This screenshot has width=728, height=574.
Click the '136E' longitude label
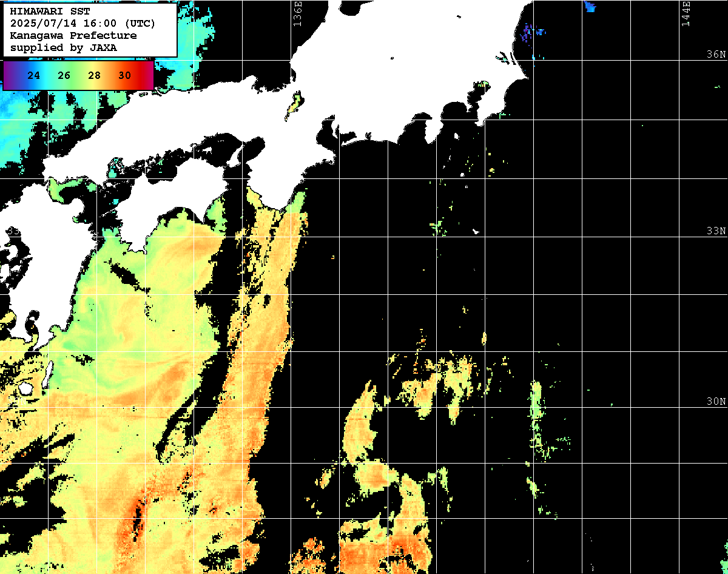297,14
